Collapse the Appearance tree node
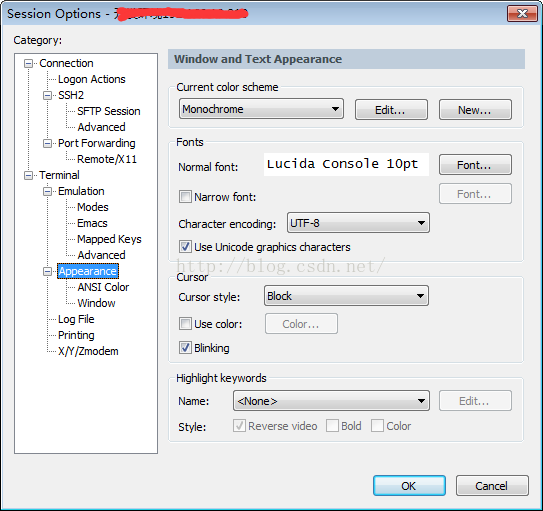This screenshot has height=511, width=543. pyautogui.click(x=47, y=271)
